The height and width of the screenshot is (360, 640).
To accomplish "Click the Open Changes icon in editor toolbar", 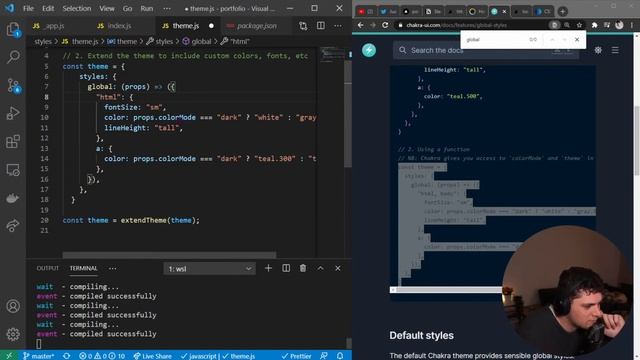I will (303, 26).
